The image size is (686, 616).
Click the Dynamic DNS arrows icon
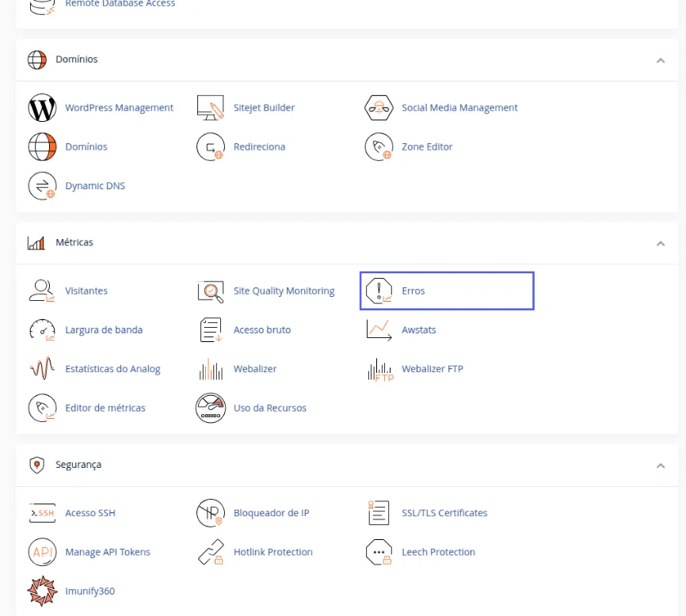pyautogui.click(x=42, y=186)
